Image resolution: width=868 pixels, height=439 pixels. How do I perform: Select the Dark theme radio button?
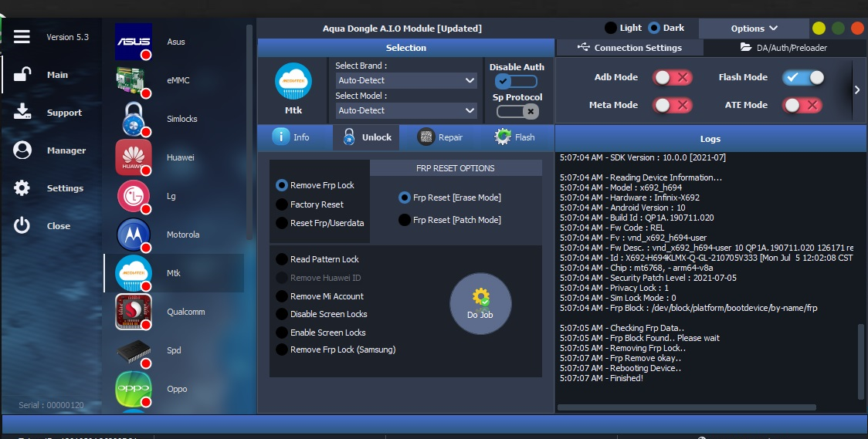[x=654, y=28]
